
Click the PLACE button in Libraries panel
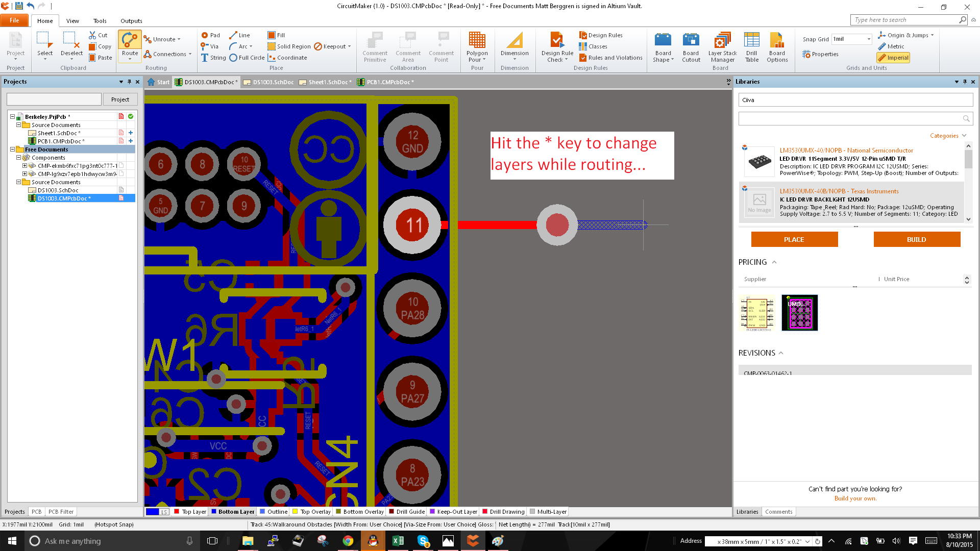pos(794,239)
